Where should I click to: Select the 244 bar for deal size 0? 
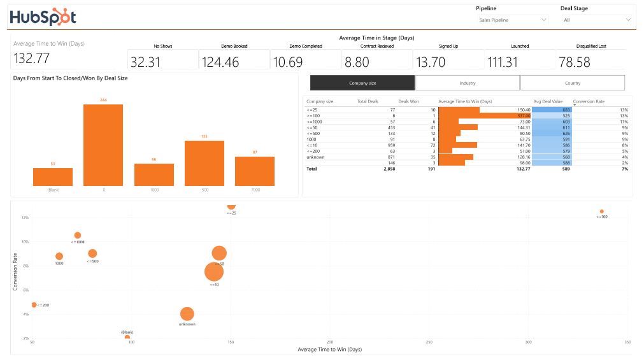coord(103,145)
